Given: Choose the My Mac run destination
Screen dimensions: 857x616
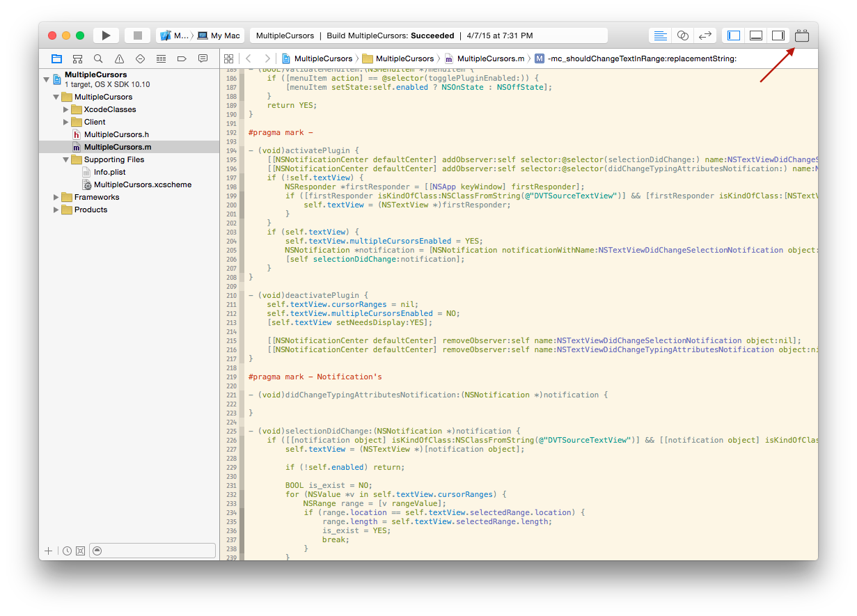Looking at the screenshot, I should pos(219,35).
